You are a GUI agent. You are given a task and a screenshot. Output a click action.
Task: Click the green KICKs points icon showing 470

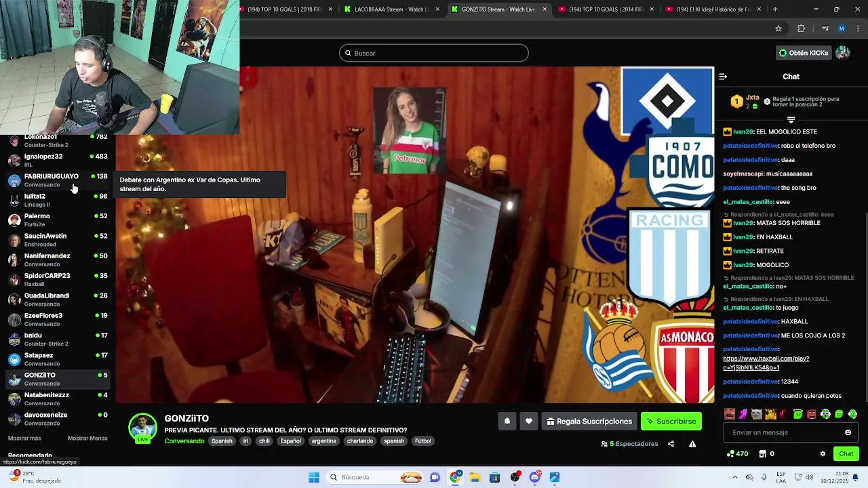tap(730, 454)
